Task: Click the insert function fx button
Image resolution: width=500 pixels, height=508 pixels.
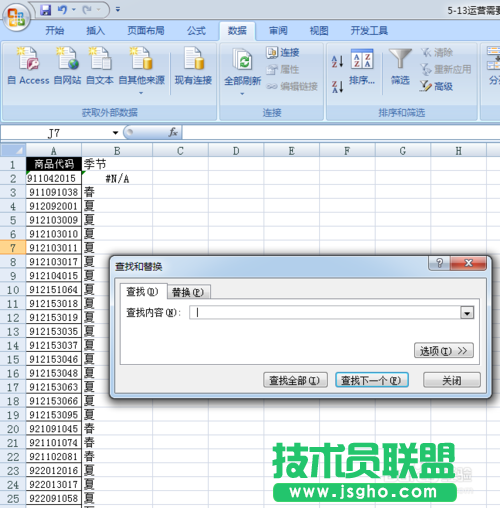Action: click(x=173, y=132)
